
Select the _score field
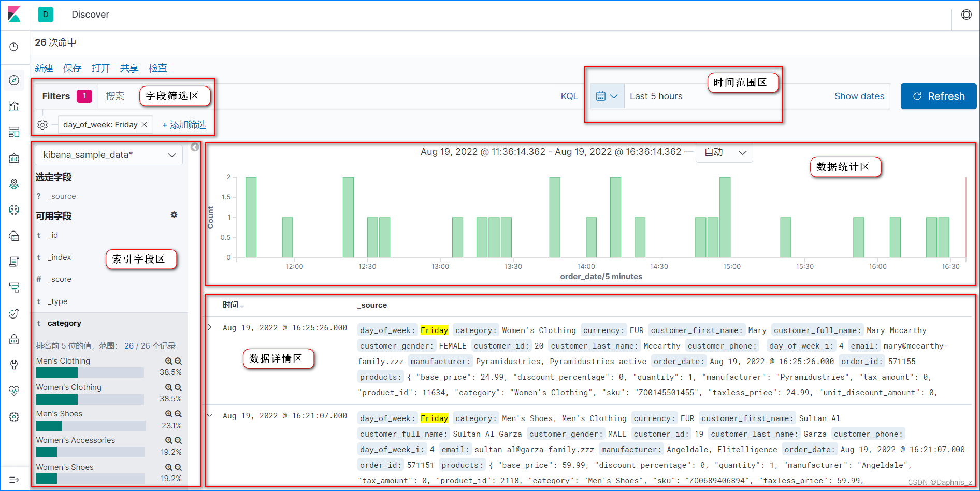60,279
